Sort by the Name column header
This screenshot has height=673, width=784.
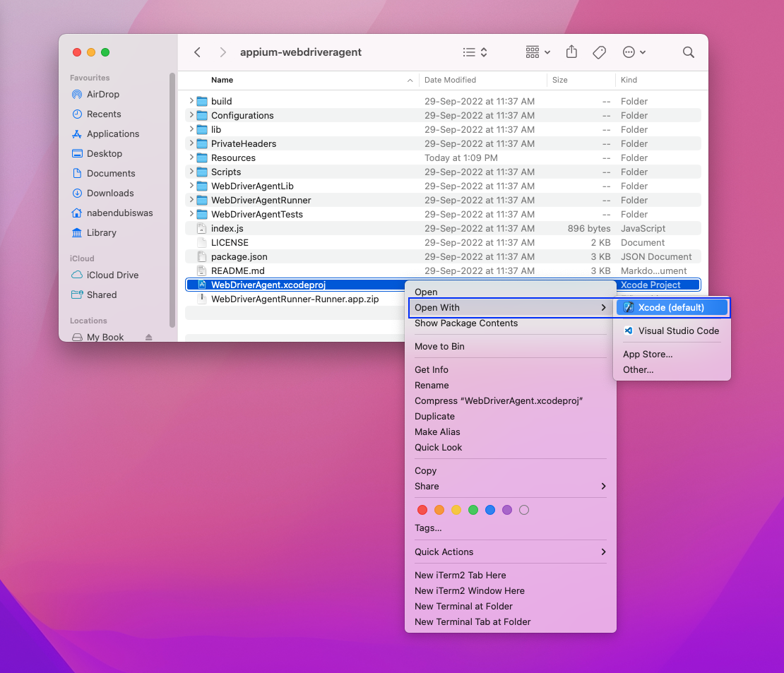pos(222,80)
